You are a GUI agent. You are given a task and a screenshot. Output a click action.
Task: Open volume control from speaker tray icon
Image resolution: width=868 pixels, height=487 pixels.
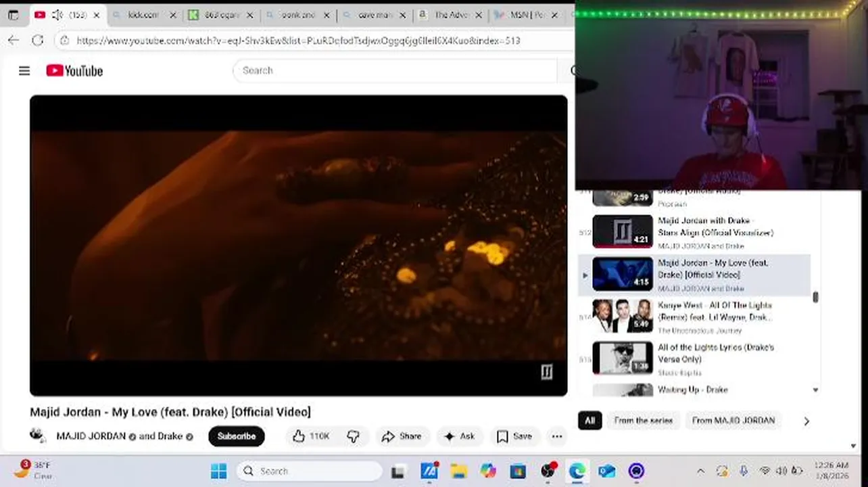[x=781, y=471]
